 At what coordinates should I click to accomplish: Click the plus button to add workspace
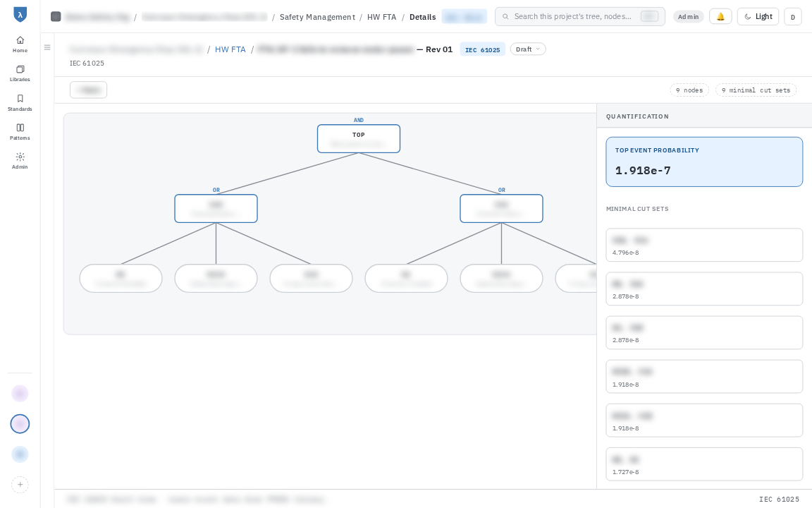(x=20, y=485)
